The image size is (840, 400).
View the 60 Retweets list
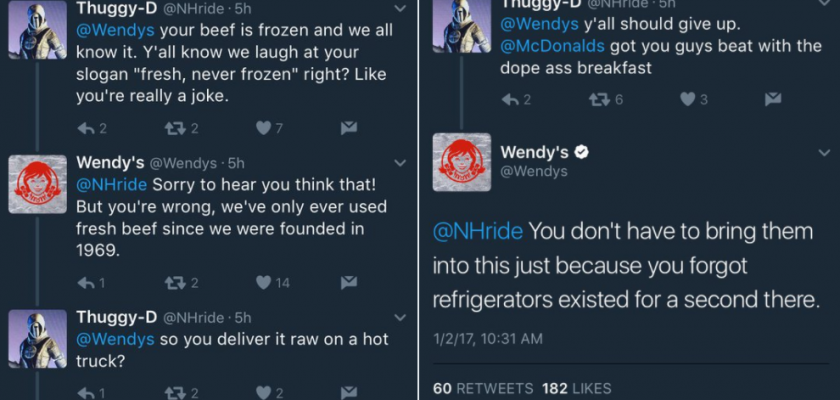(x=483, y=388)
